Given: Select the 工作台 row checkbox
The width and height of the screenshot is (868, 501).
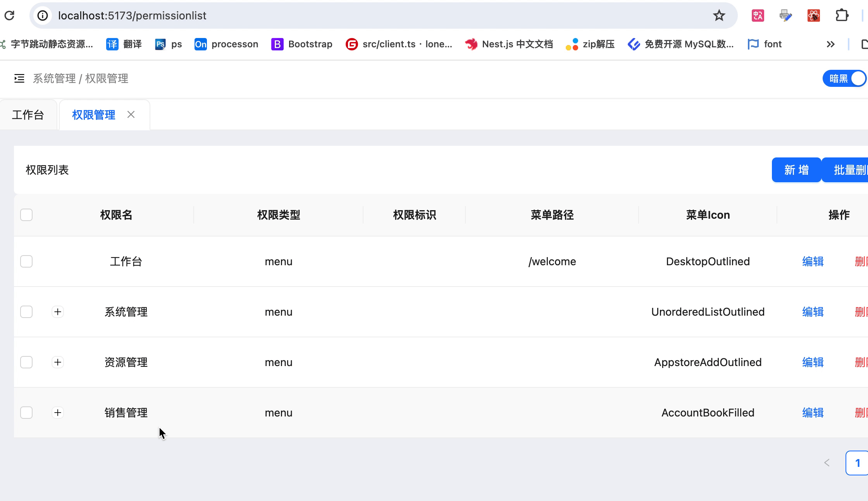Looking at the screenshot, I should point(26,261).
